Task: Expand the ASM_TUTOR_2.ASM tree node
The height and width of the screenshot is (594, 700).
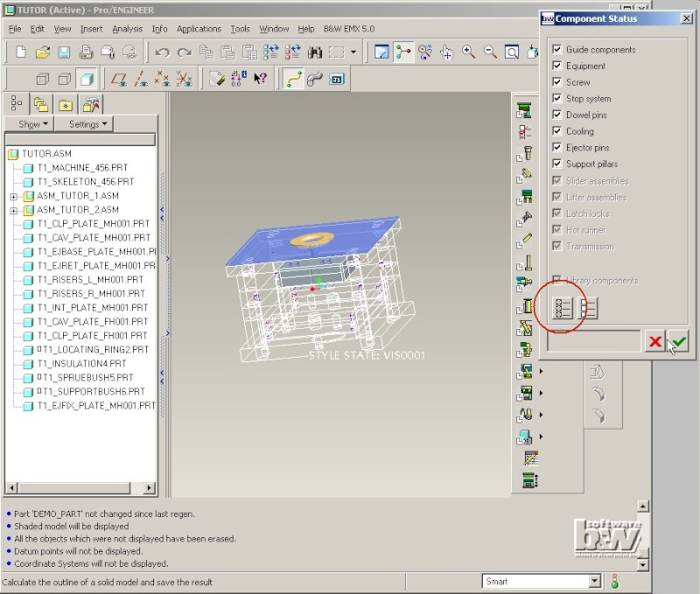Action: pos(14,210)
